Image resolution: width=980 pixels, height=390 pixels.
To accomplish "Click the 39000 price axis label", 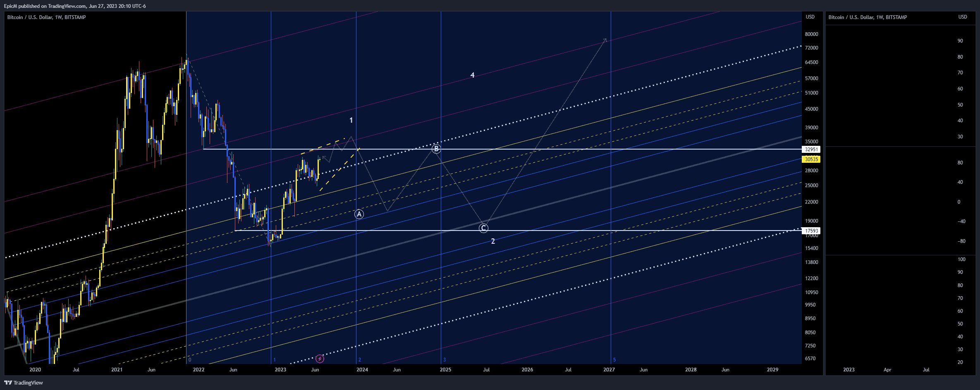I will pyautogui.click(x=811, y=128).
